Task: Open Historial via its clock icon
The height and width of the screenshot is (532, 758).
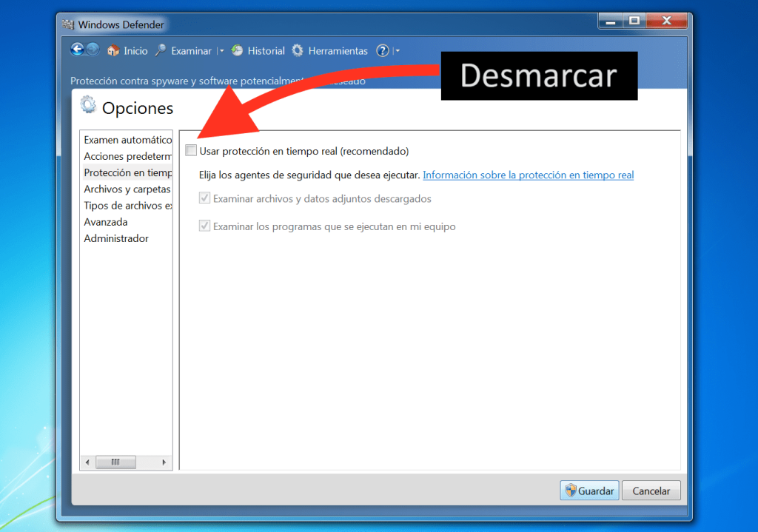Action: tap(238, 50)
